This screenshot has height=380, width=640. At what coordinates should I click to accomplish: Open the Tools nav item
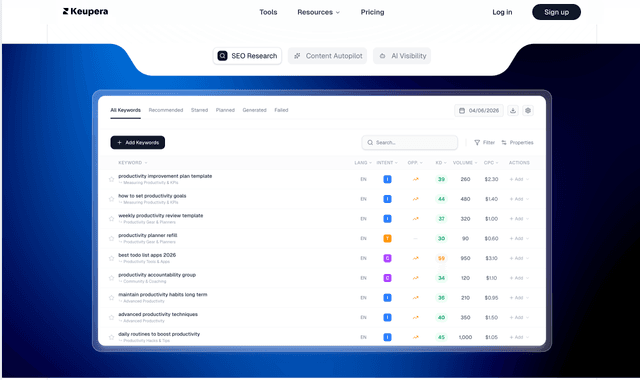point(268,12)
